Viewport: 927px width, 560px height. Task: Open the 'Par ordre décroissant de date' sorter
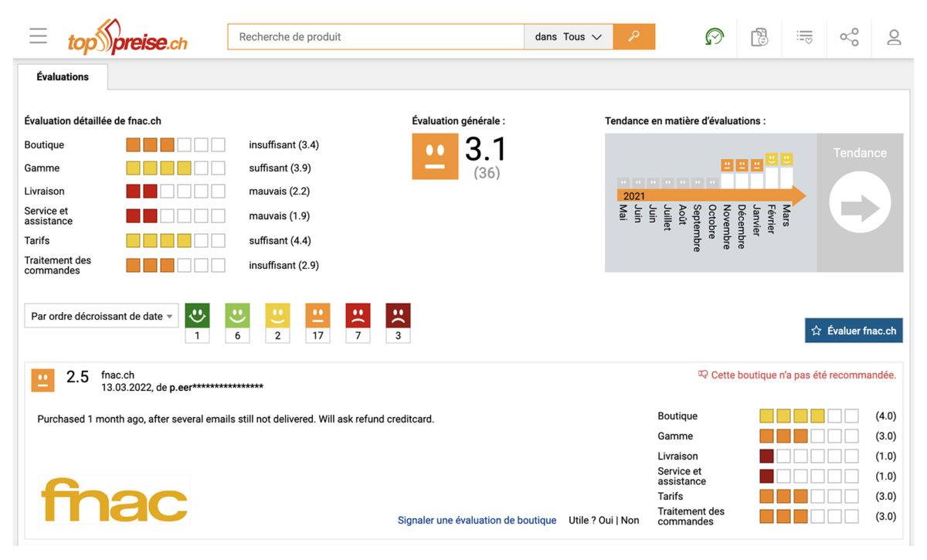coord(101,316)
